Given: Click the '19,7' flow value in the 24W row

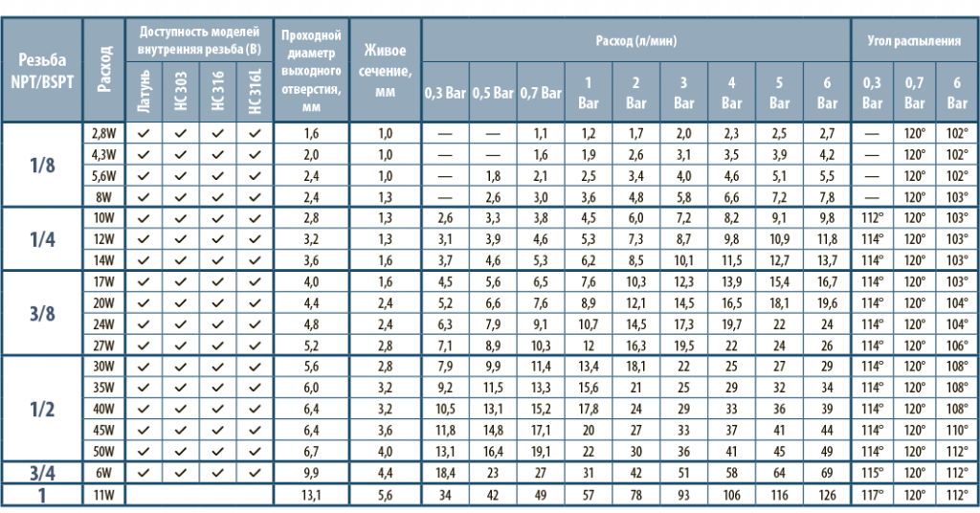Looking at the screenshot, I should coord(731,324).
